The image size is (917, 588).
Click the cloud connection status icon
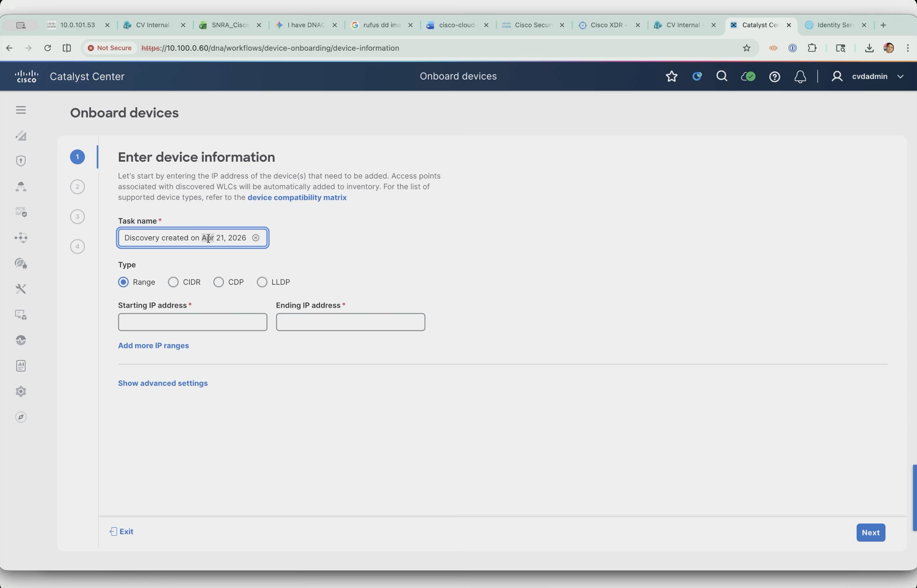748,76
